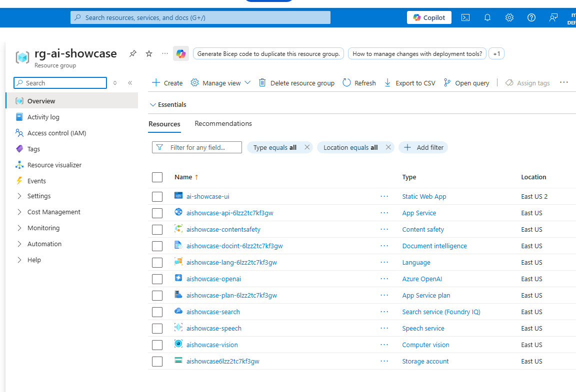Click the Document intelligence resource icon

(178, 245)
